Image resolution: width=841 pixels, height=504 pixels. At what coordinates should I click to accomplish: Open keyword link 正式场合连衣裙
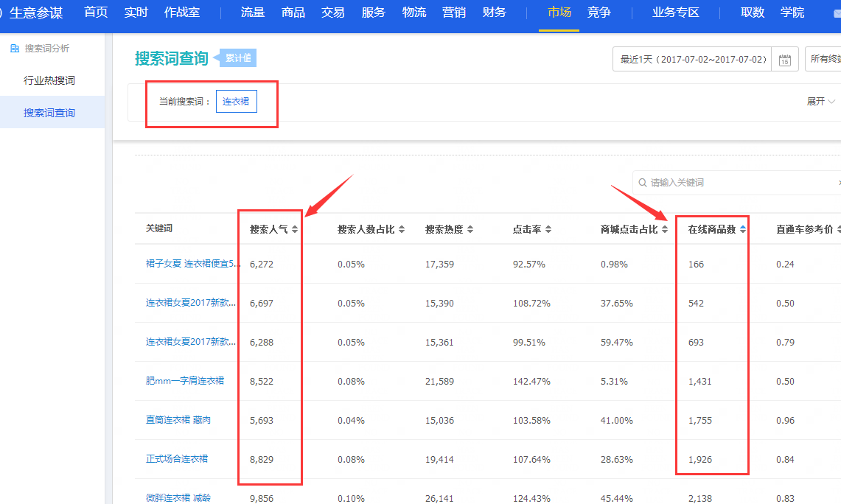pos(177,459)
